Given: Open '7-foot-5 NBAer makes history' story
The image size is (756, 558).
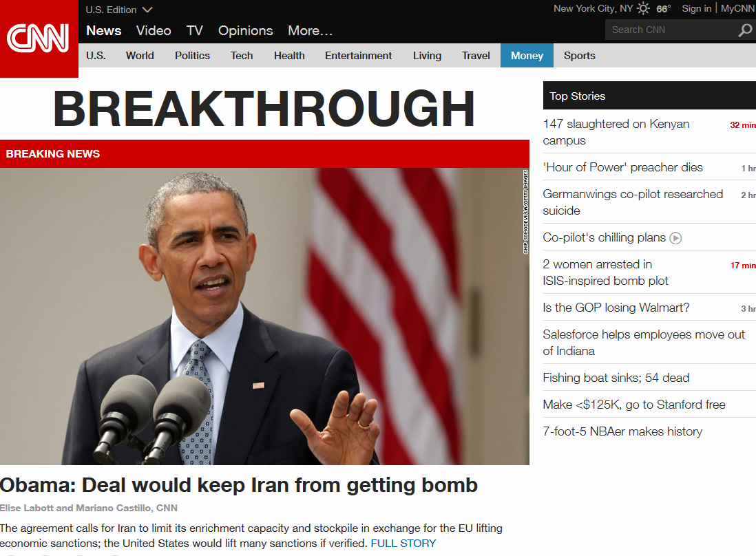Looking at the screenshot, I should pos(622,432).
